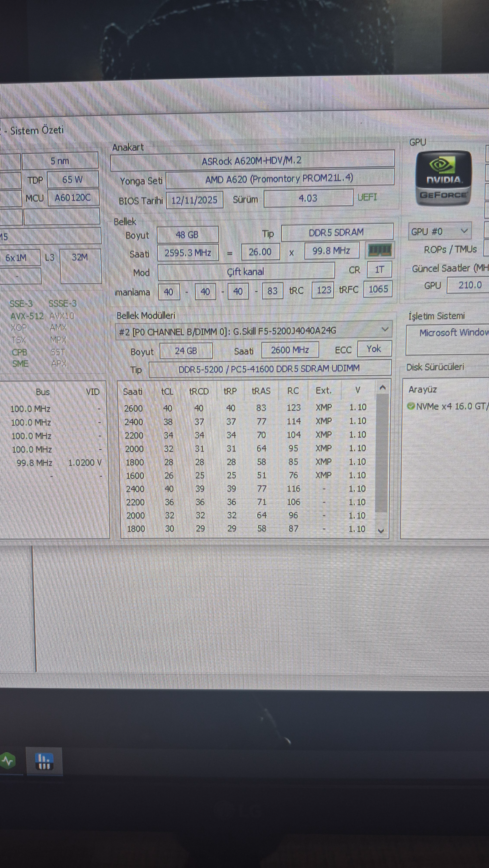Select the 2000 row with RC 96
Image resolution: width=489 pixels, height=868 pixels.
click(x=248, y=515)
